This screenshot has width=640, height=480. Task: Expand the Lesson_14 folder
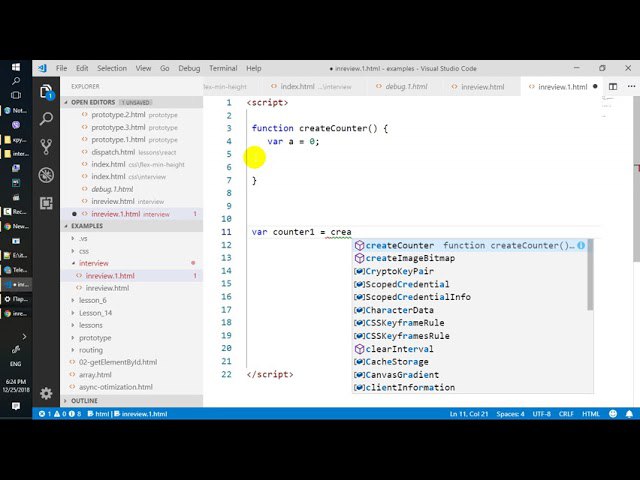[x=95, y=313]
